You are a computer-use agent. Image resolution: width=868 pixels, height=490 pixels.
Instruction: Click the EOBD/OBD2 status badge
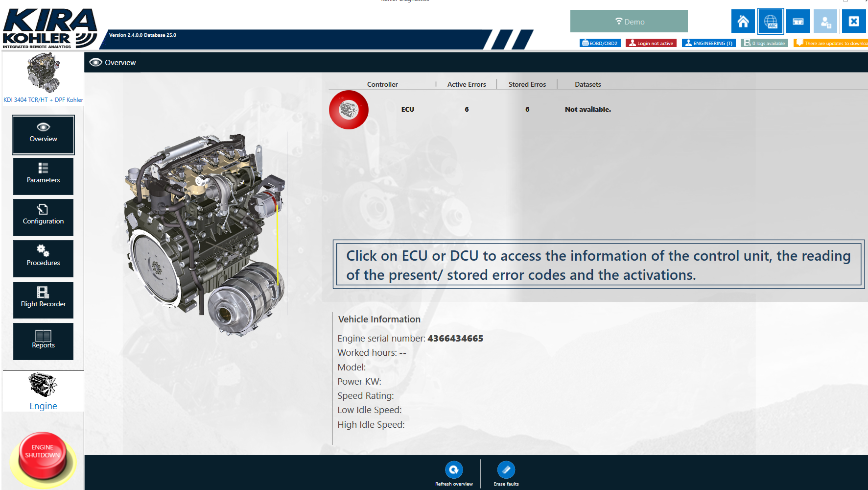(600, 43)
